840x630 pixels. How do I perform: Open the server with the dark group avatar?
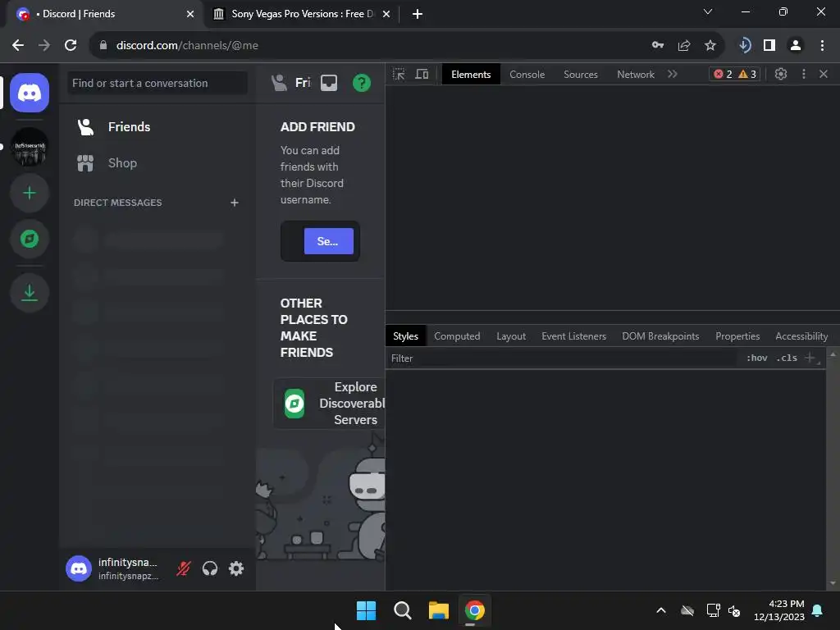coord(30,147)
